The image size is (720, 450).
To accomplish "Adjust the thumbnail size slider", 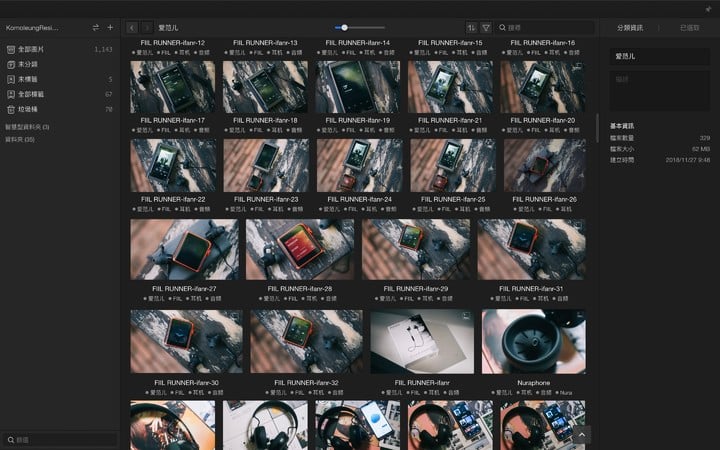I will [344, 28].
